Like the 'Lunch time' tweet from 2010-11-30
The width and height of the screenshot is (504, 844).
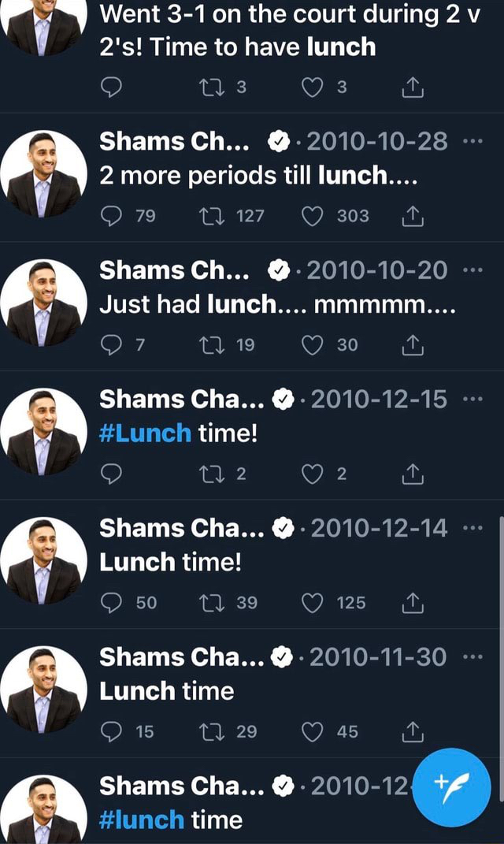[313, 732]
